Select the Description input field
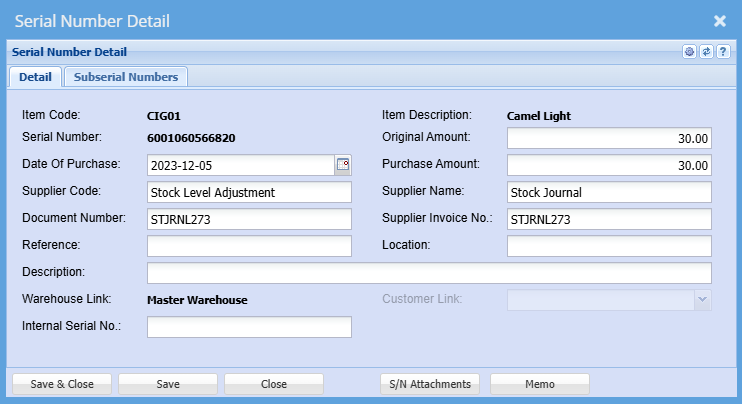 click(x=429, y=273)
